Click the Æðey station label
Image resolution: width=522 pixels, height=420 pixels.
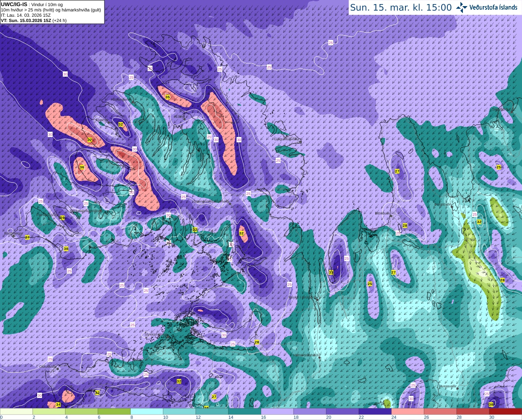179,117
